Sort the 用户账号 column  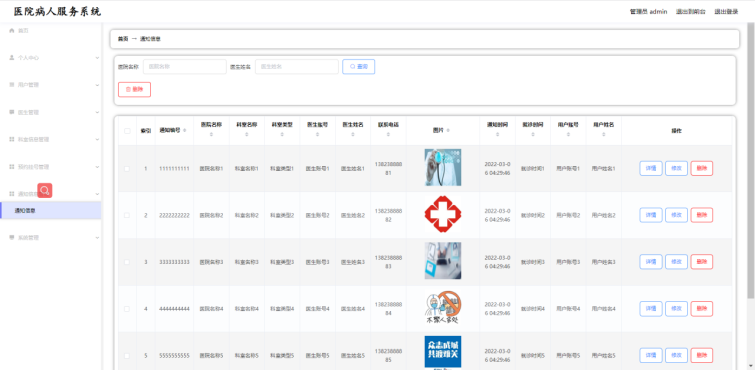568,135
